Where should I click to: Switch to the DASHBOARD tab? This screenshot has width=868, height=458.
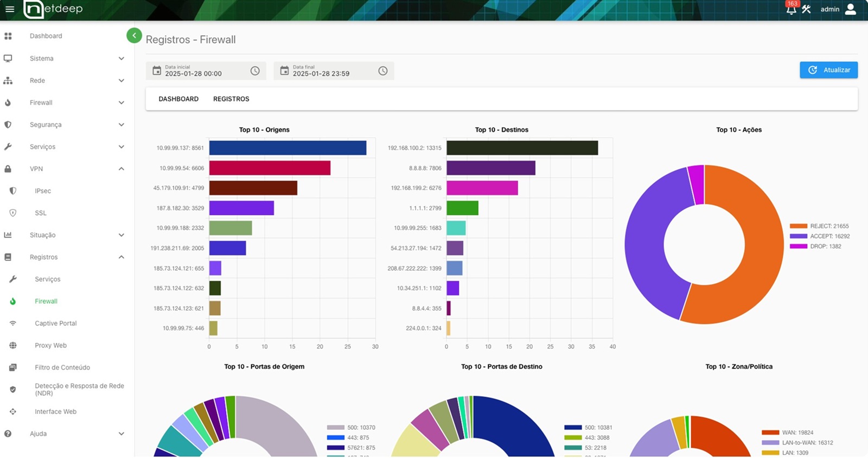coord(178,99)
